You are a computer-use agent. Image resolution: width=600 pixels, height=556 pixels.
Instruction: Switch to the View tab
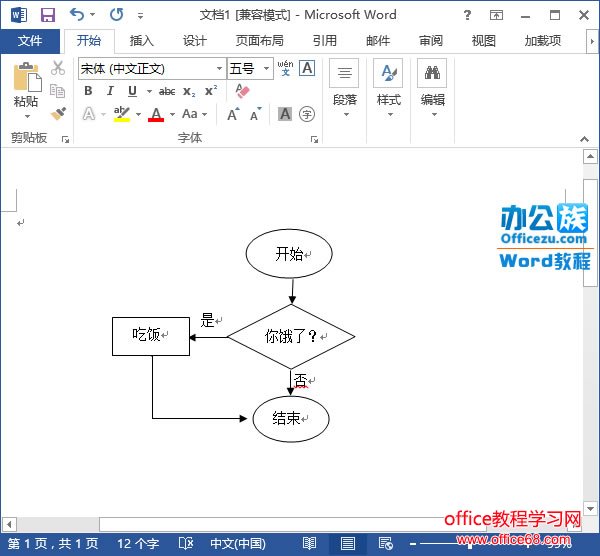483,41
